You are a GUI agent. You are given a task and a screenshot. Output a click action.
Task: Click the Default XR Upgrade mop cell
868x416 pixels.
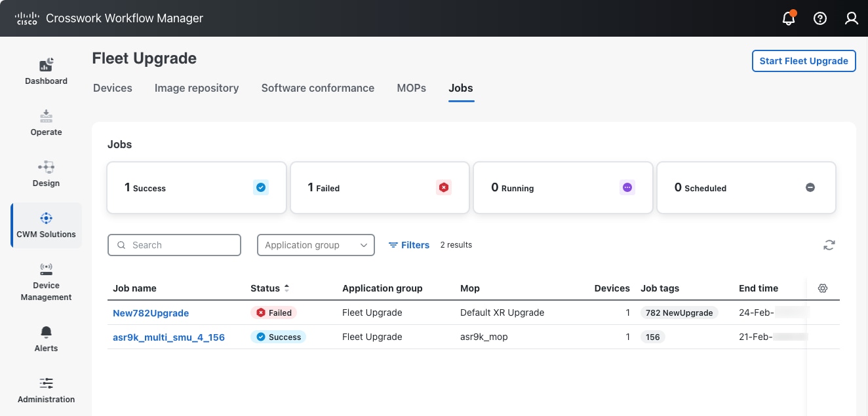pyautogui.click(x=502, y=313)
